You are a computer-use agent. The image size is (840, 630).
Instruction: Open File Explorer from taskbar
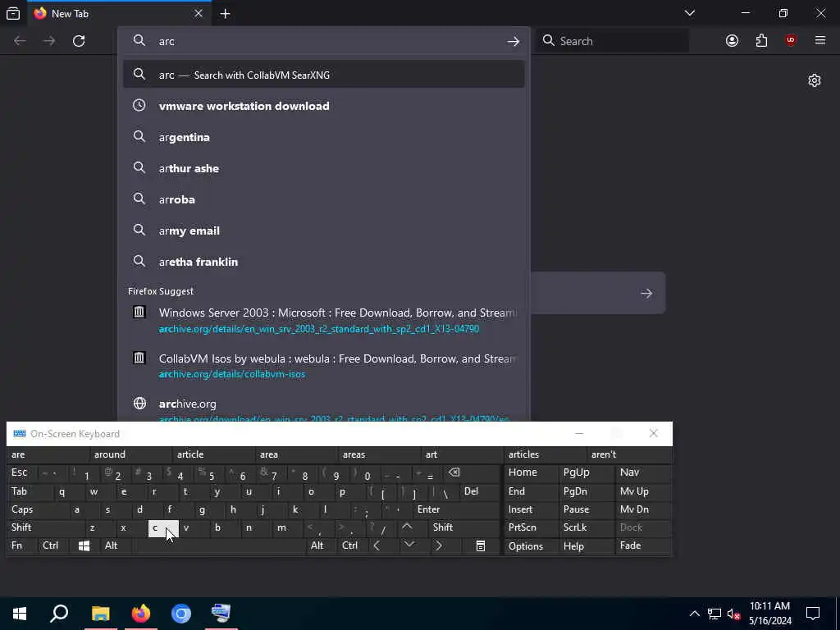coord(100,614)
